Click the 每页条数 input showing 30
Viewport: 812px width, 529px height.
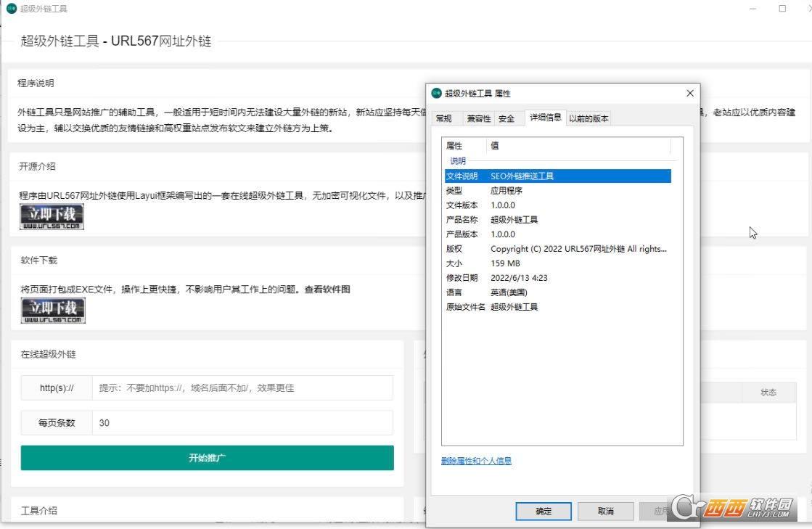242,422
